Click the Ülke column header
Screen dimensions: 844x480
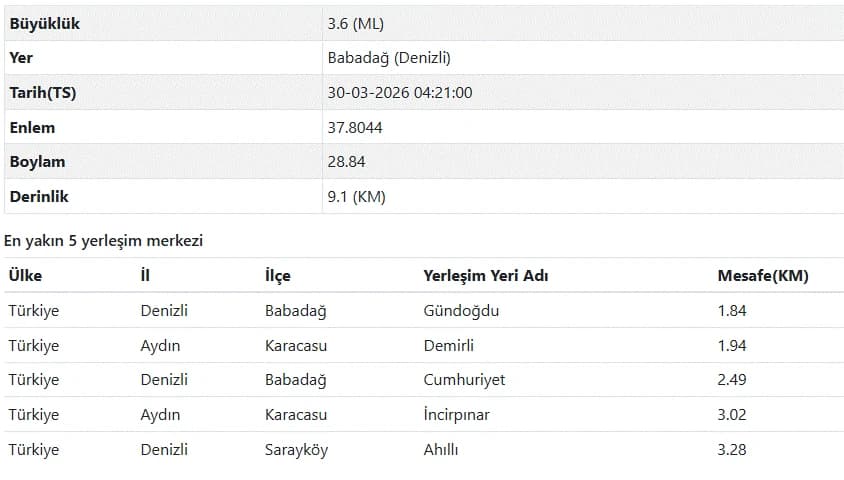(x=25, y=276)
